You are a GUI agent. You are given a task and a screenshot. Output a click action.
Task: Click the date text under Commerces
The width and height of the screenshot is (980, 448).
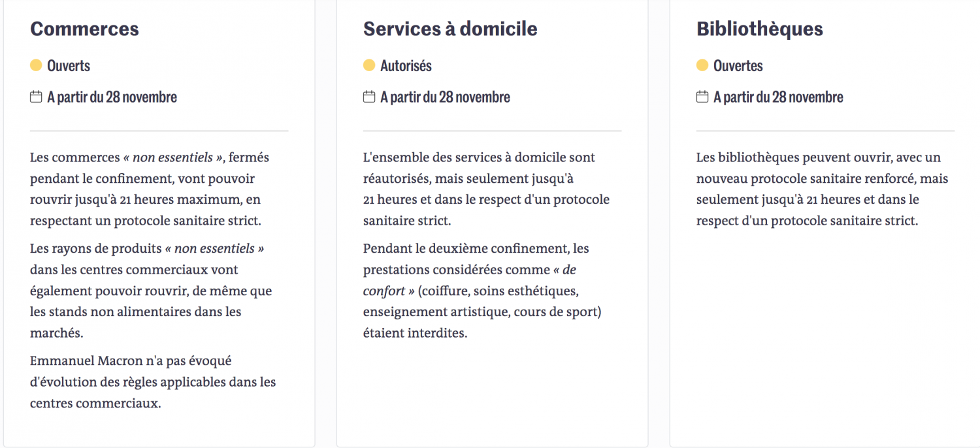112,97
